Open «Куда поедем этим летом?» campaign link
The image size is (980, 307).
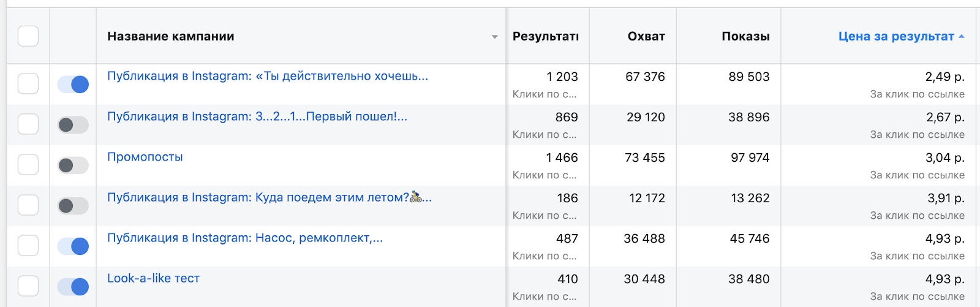269,197
